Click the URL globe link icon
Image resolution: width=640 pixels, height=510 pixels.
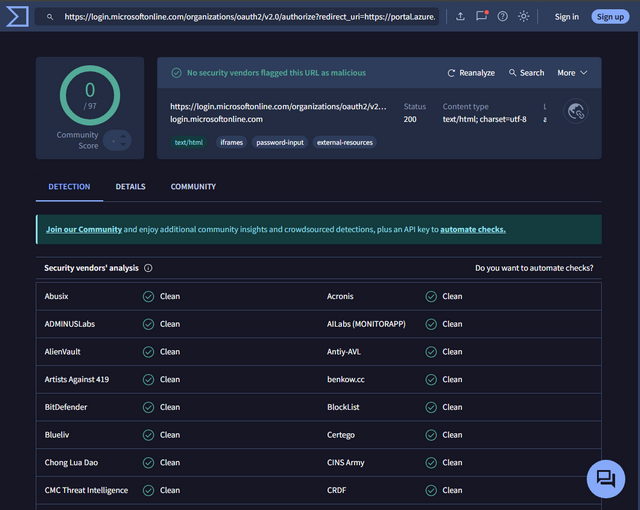point(576,111)
